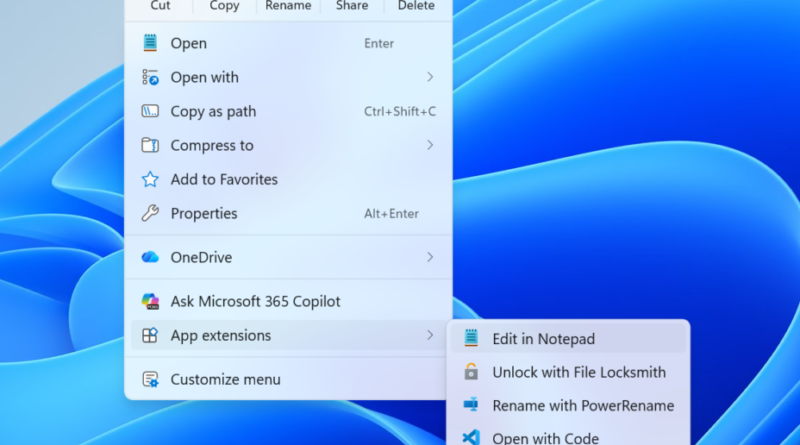Choose Copy as path
Screen dimensions: 800x445
[x=288, y=111]
